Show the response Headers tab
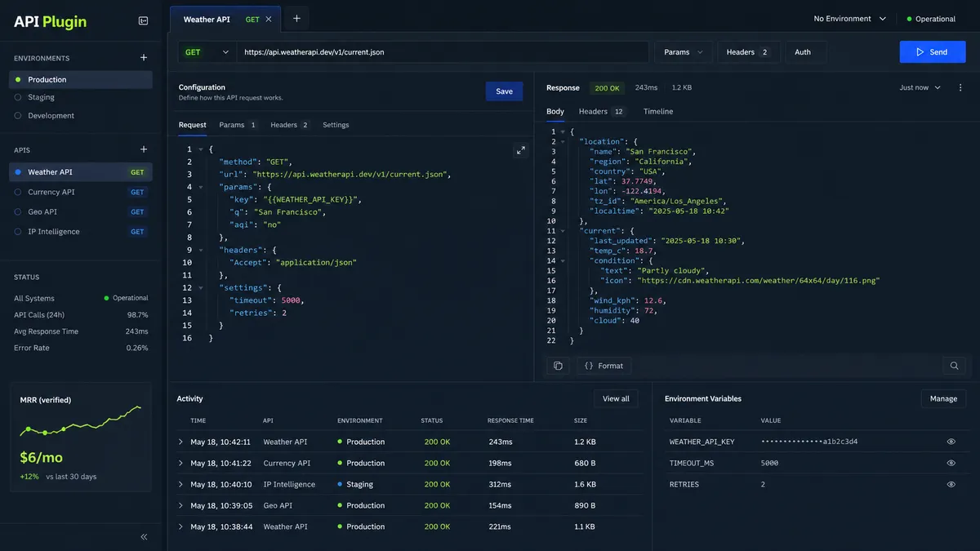 [x=603, y=111]
